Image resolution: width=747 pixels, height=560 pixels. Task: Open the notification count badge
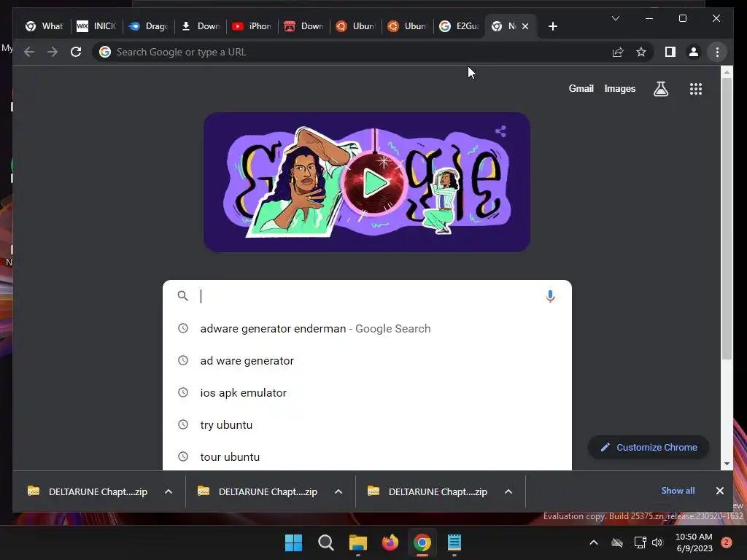[x=727, y=542]
